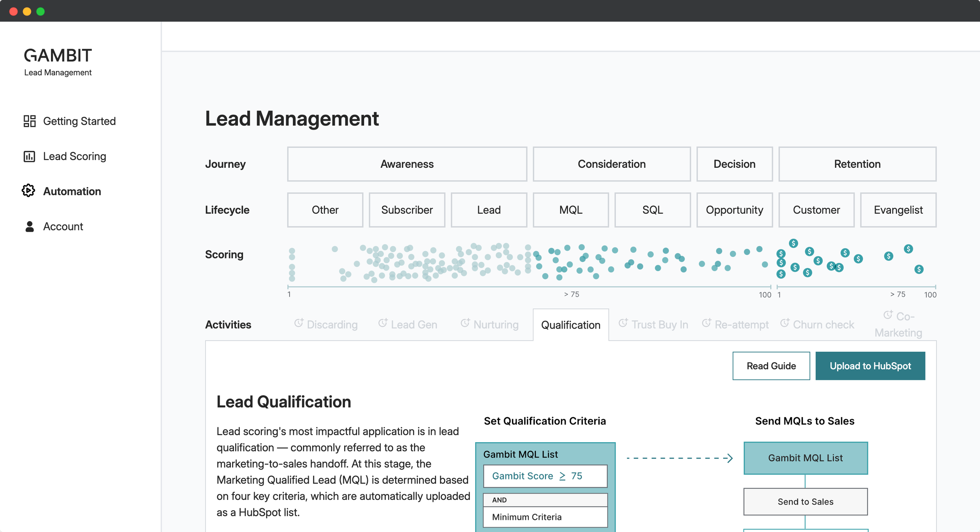
Task: Click the clock icon beside Trust Buy In
Action: pyautogui.click(x=623, y=323)
